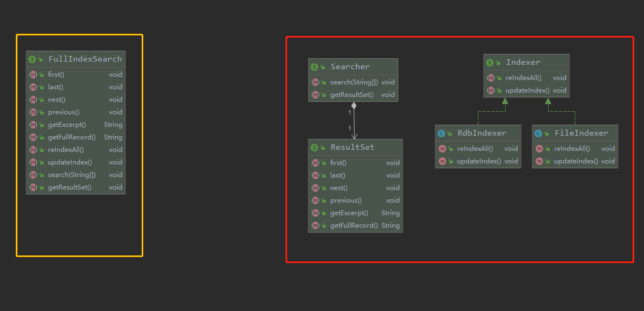Click the interface icon next to FullIndexSearch
644x311 pixels.
click(x=32, y=59)
